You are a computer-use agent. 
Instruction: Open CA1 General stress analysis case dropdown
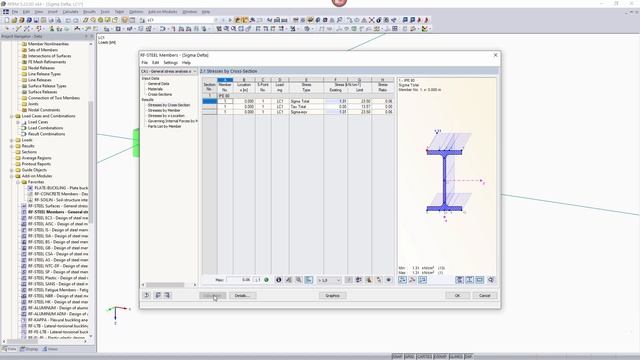[x=169, y=71]
